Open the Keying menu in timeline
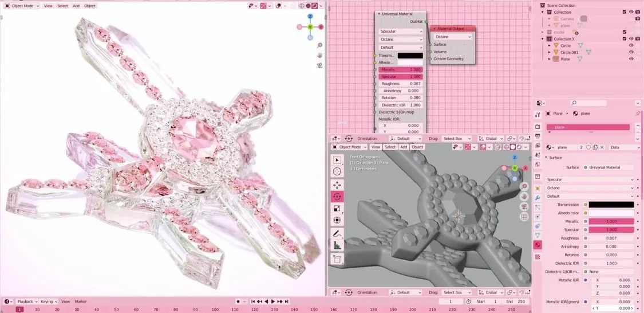 click(49, 302)
